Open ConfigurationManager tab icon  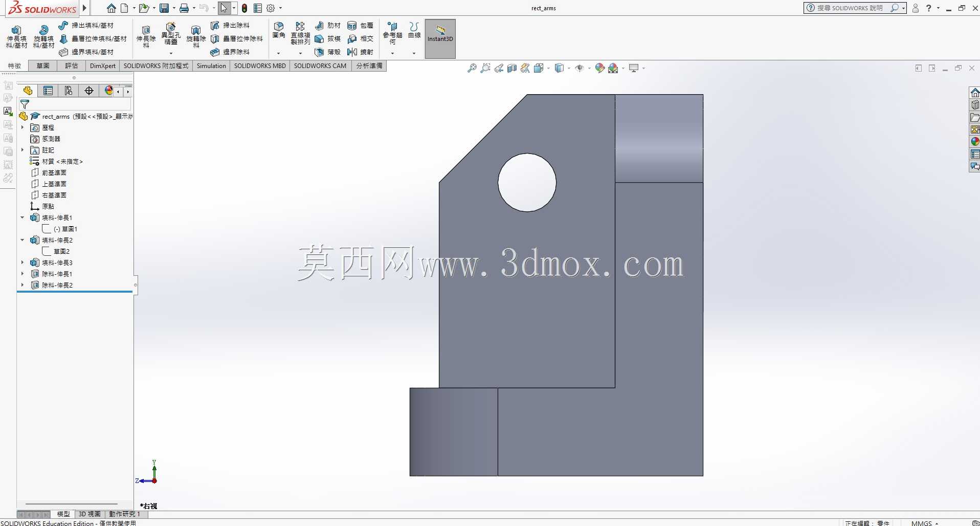click(69, 91)
